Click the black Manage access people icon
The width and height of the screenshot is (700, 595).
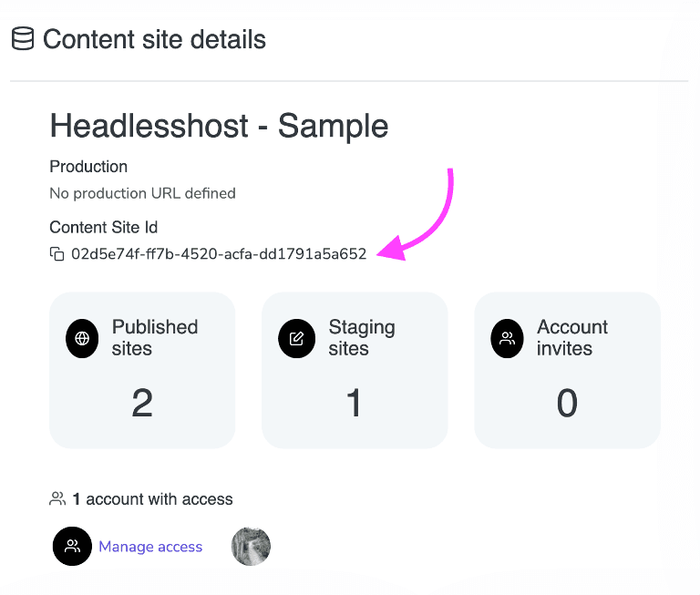72,547
